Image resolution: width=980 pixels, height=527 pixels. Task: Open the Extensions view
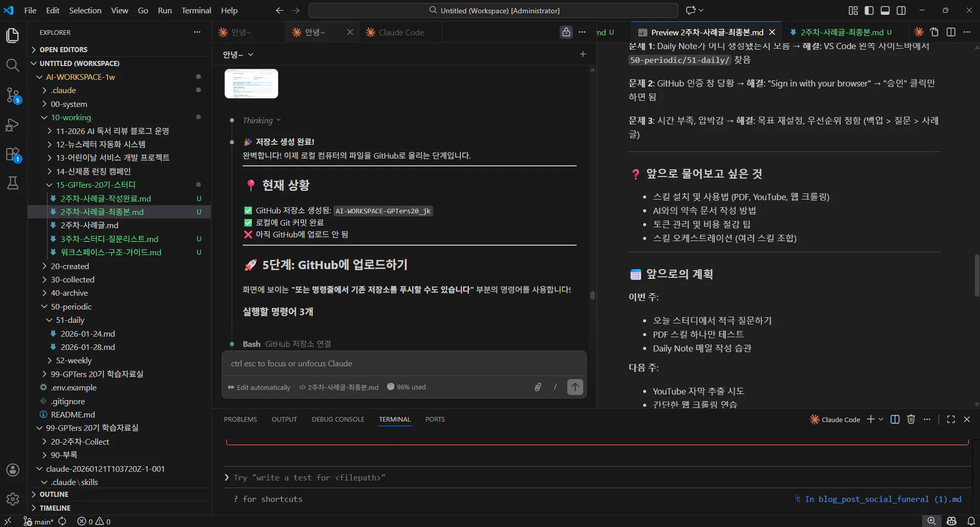tap(13, 154)
